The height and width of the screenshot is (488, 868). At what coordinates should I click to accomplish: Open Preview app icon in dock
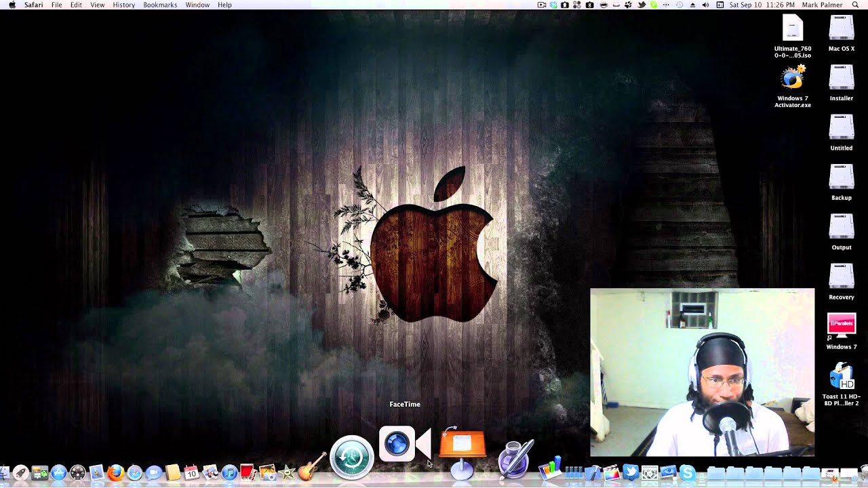pos(210,472)
